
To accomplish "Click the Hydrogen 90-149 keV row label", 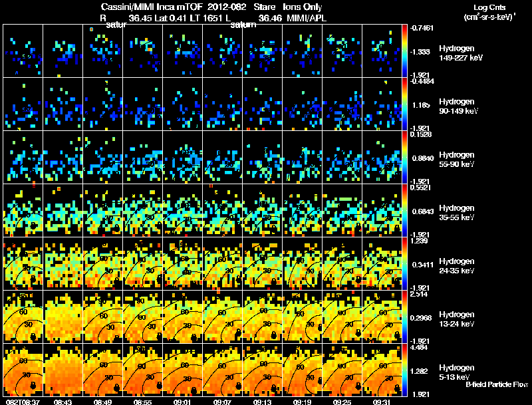I will pos(458,106).
